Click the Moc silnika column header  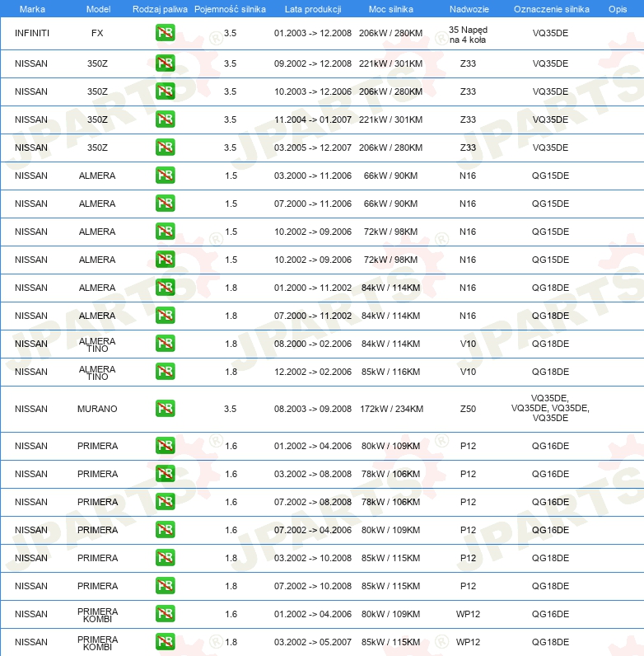click(x=391, y=9)
